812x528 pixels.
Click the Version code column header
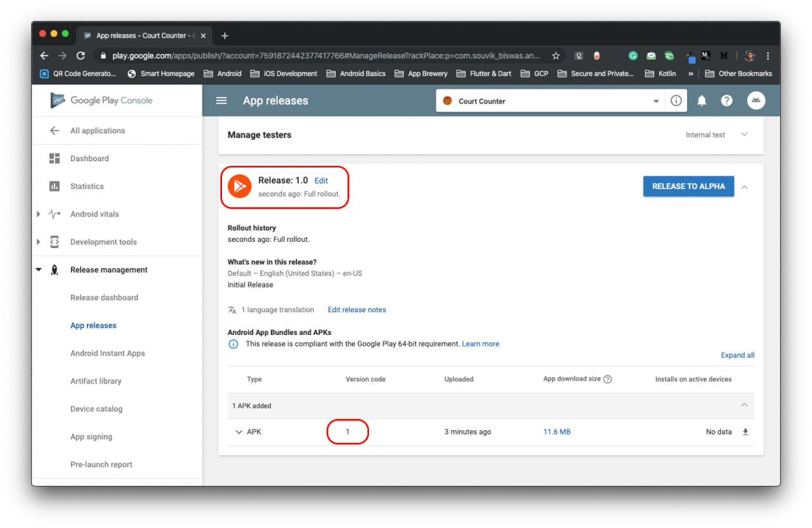(x=365, y=379)
